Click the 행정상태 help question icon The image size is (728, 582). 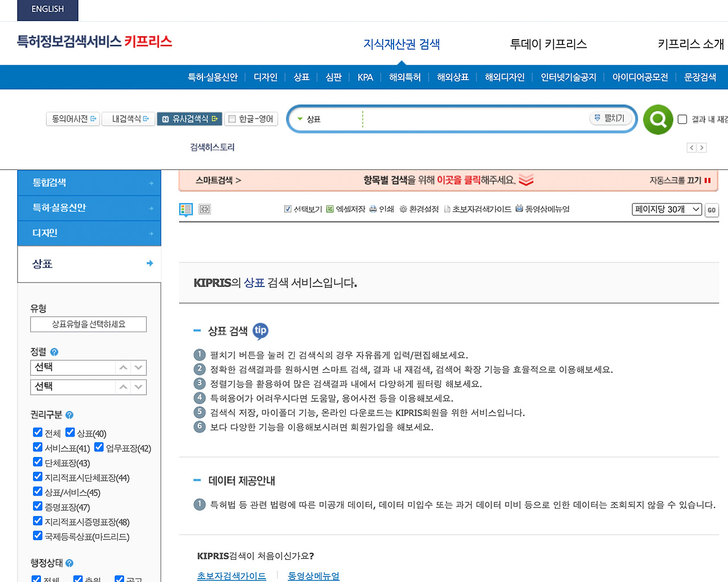tap(69, 563)
